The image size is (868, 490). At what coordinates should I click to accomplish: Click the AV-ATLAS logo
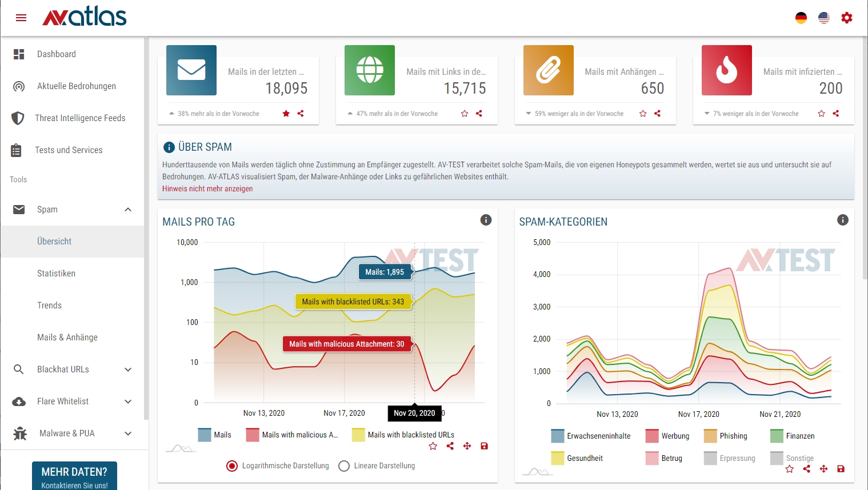click(85, 18)
